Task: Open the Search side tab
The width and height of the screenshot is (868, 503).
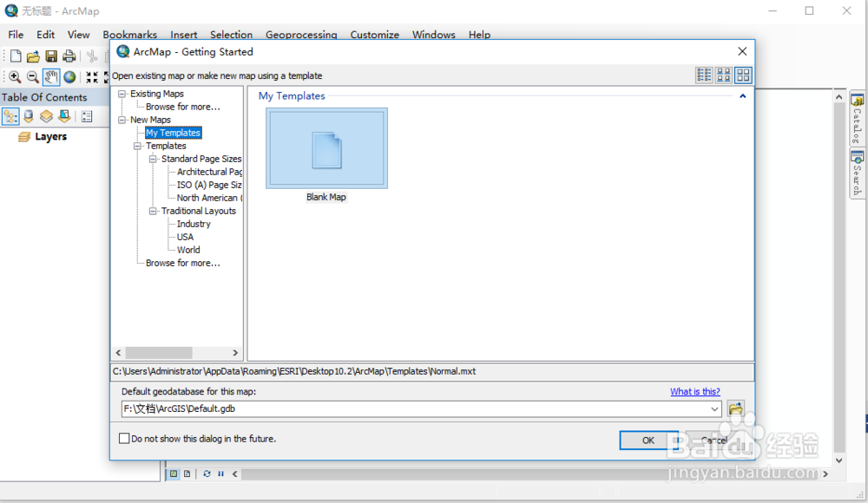Action: point(857,173)
